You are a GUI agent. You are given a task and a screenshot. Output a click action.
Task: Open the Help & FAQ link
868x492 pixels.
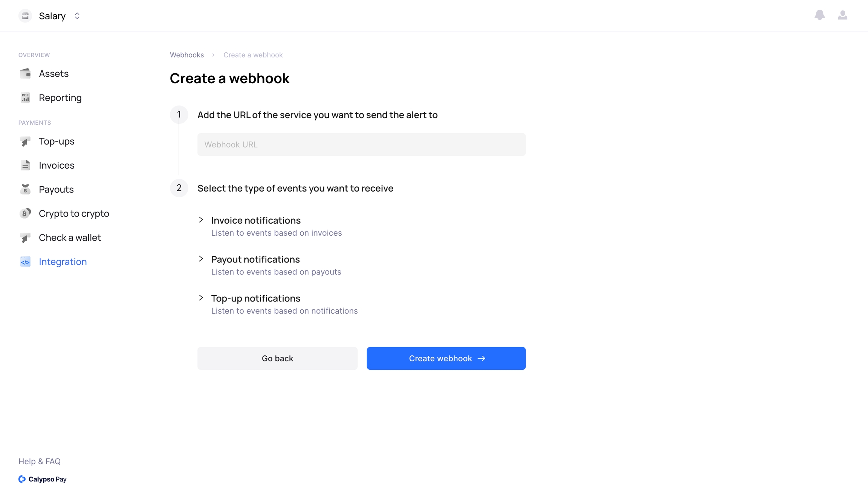[40, 461]
